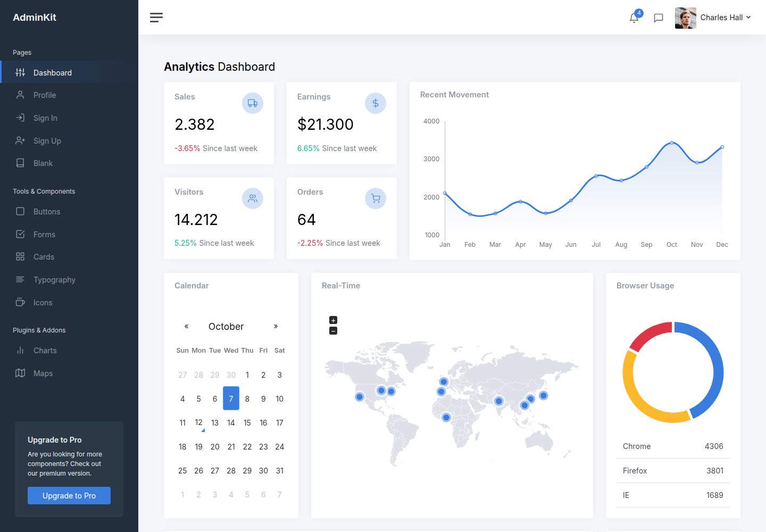Click the Forms check-square icon
Screen dimensions: 766x532
(20, 234)
